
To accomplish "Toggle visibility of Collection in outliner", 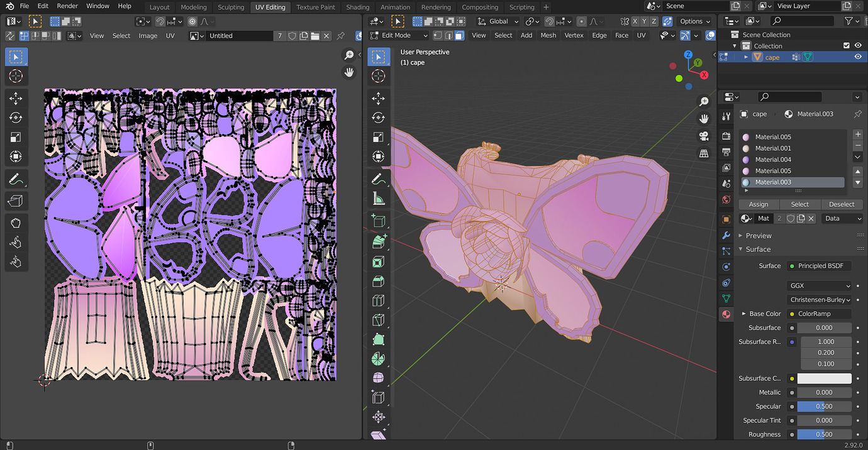I will click(858, 45).
